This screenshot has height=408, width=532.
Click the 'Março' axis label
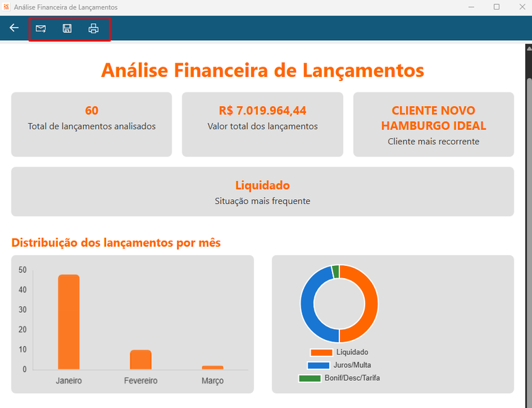pyautogui.click(x=213, y=381)
